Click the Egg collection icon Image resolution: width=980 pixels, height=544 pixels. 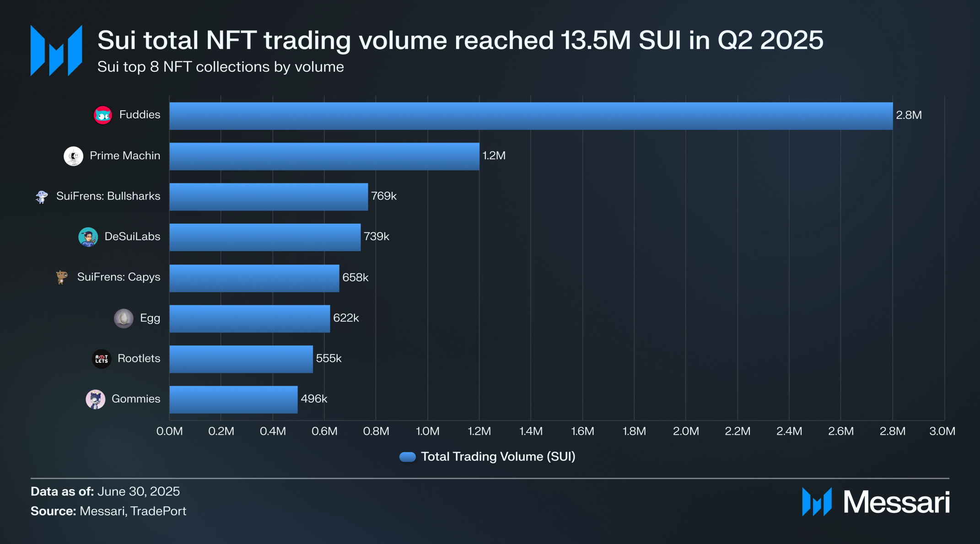124,318
